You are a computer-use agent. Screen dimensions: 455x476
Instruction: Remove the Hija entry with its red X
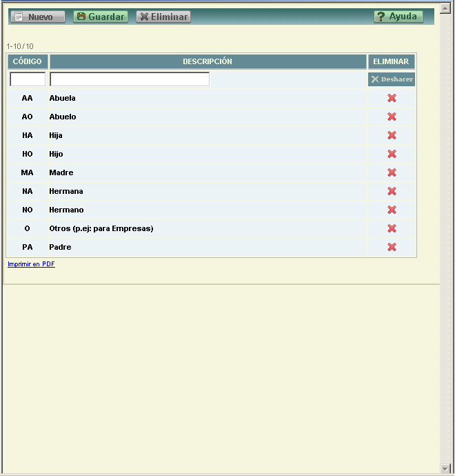coord(392,135)
